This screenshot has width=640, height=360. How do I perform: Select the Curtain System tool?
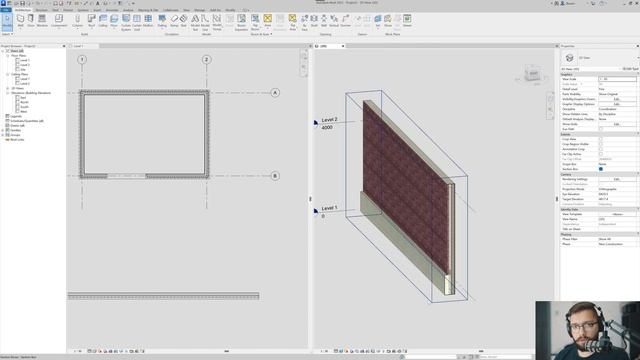click(x=126, y=22)
